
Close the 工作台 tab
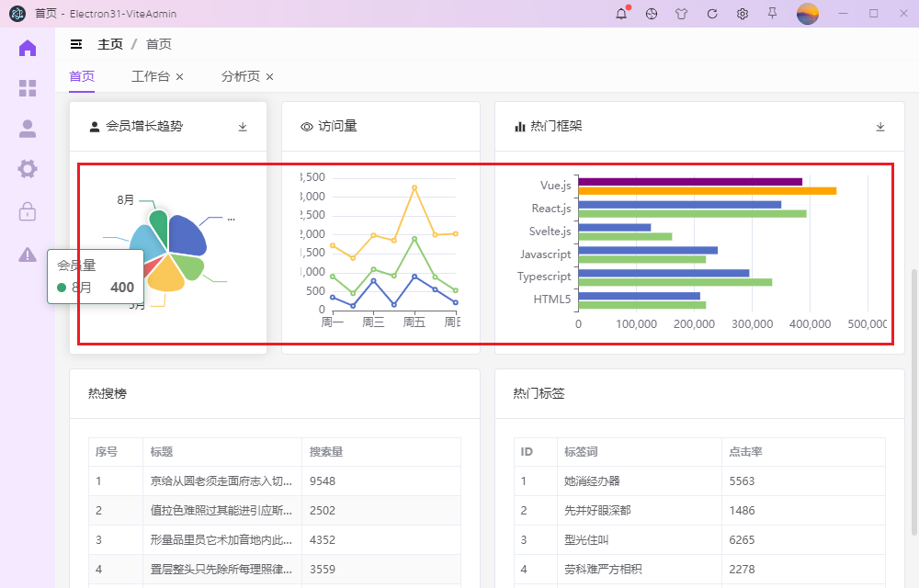point(180,77)
